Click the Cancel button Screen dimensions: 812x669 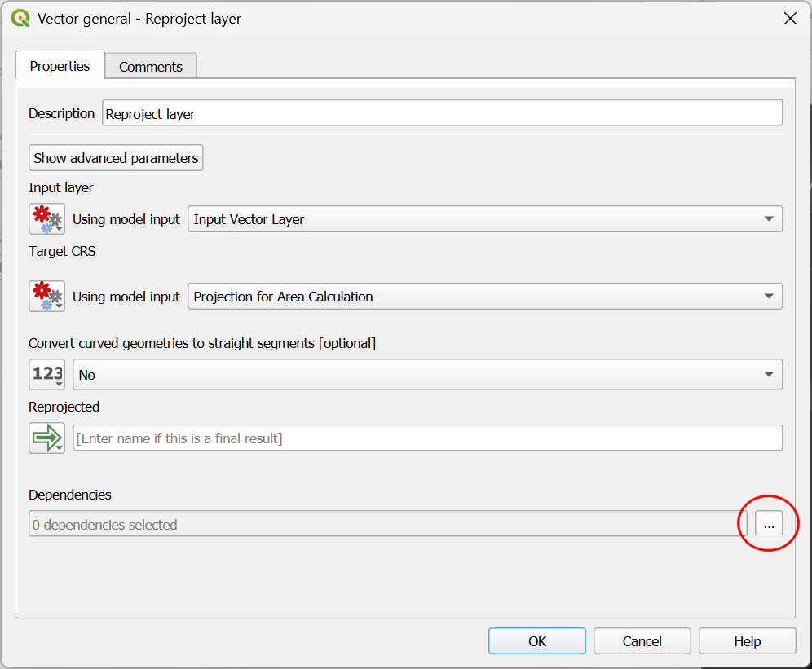(x=642, y=641)
